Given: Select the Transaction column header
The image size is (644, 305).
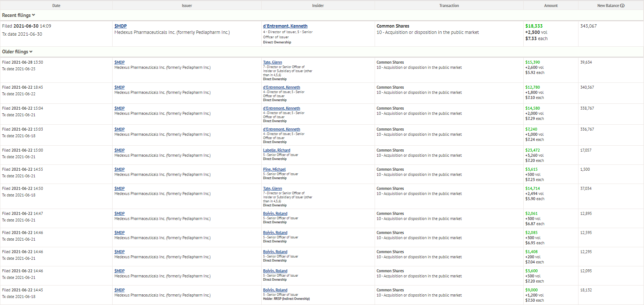Looking at the screenshot, I should click(449, 6).
